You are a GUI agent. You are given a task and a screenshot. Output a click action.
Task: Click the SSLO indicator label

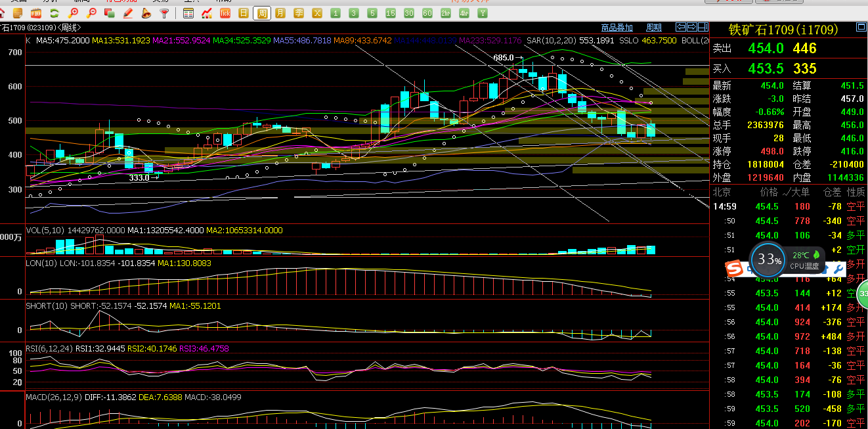[x=629, y=41]
